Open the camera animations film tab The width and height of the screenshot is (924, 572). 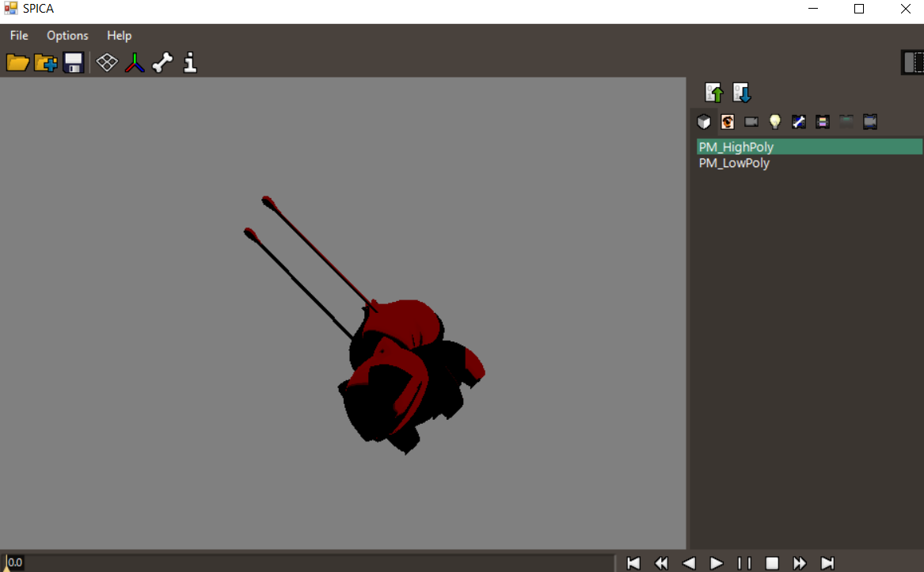(x=870, y=122)
